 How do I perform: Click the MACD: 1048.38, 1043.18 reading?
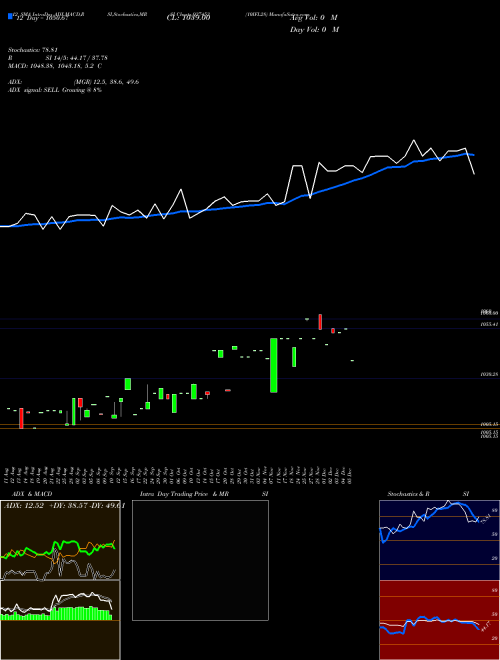point(55,66)
